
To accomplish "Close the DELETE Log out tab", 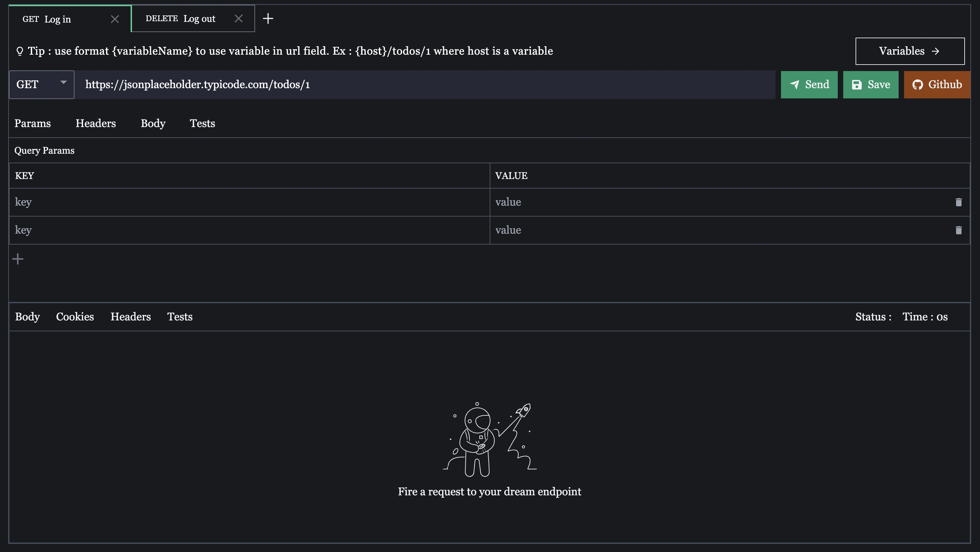I will [239, 19].
